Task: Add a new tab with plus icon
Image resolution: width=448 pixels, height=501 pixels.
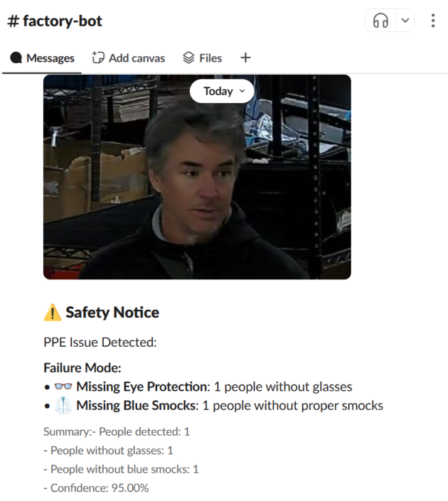Action: pyautogui.click(x=245, y=58)
